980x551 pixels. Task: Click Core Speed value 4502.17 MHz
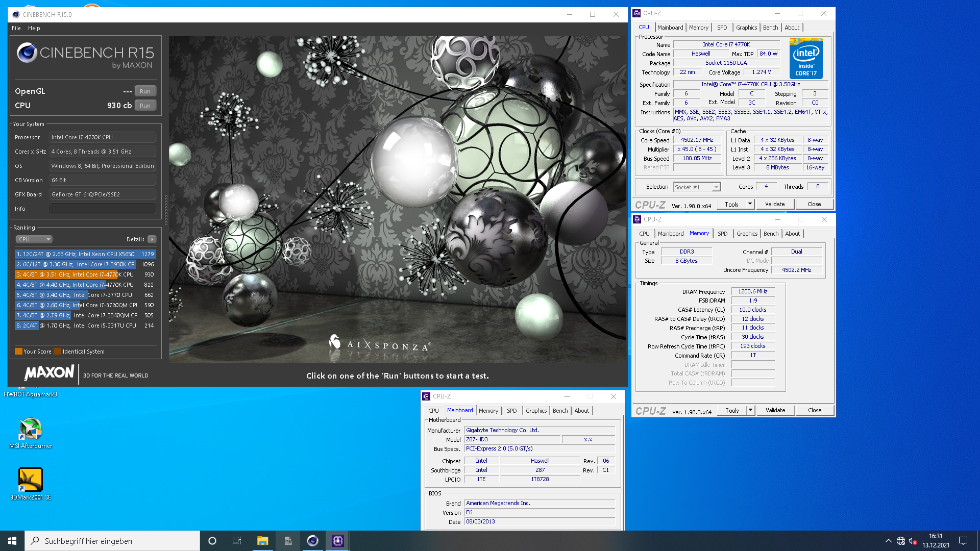697,140
